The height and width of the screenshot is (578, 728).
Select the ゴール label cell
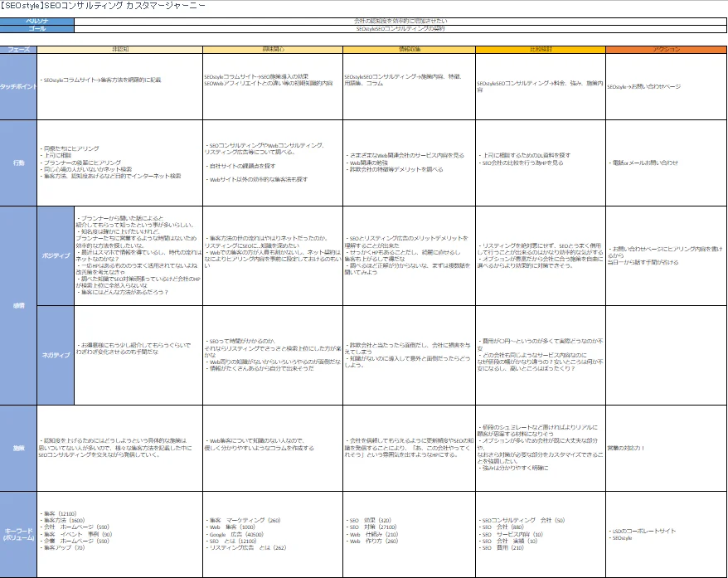(x=37, y=28)
